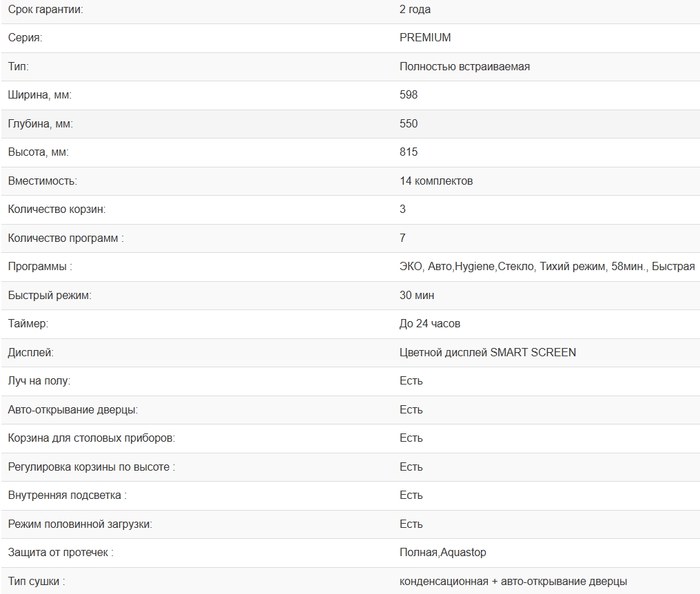
Task: Click the "Авто-открывание дверцы" label
Action: 72,410
